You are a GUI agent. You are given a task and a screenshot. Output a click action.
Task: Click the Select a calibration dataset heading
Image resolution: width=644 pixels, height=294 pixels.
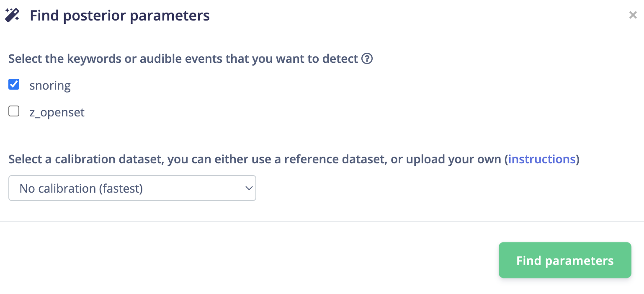[293, 159]
